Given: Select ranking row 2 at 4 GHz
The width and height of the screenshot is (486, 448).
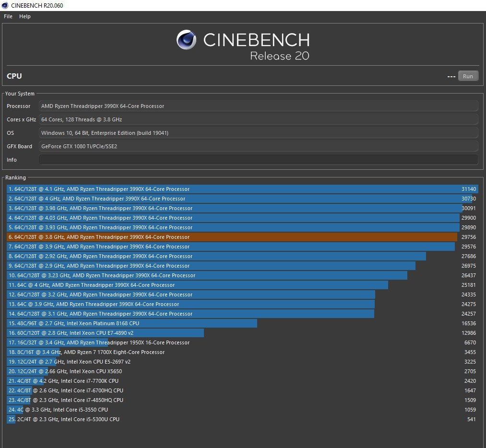Looking at the screenshot, I should 242,199.
